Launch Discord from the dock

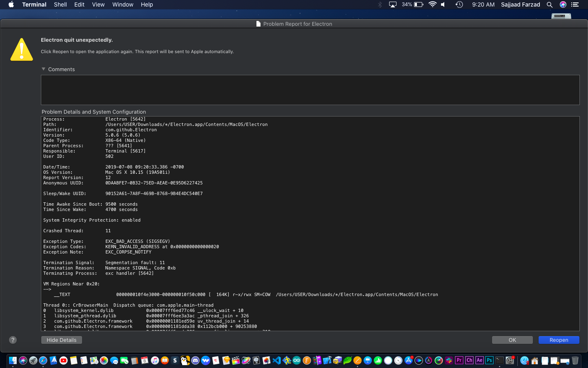point(194,360)
